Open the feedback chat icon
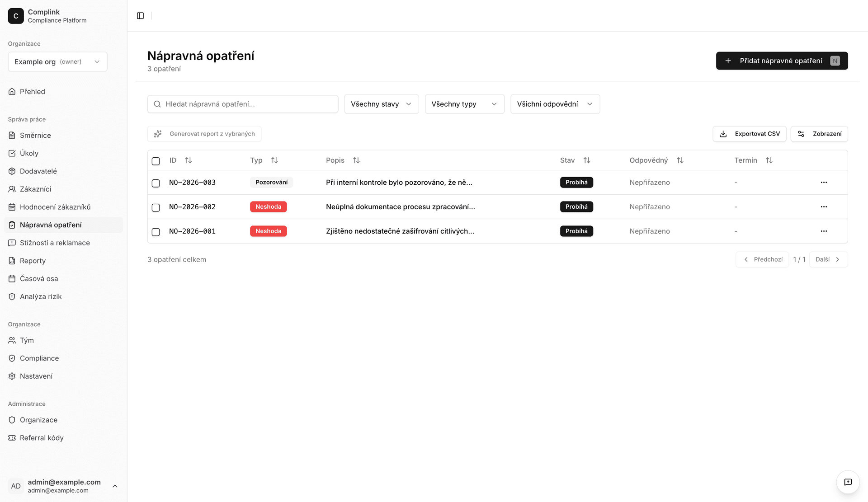The image size is (868, 502). (x=848, y=482)
